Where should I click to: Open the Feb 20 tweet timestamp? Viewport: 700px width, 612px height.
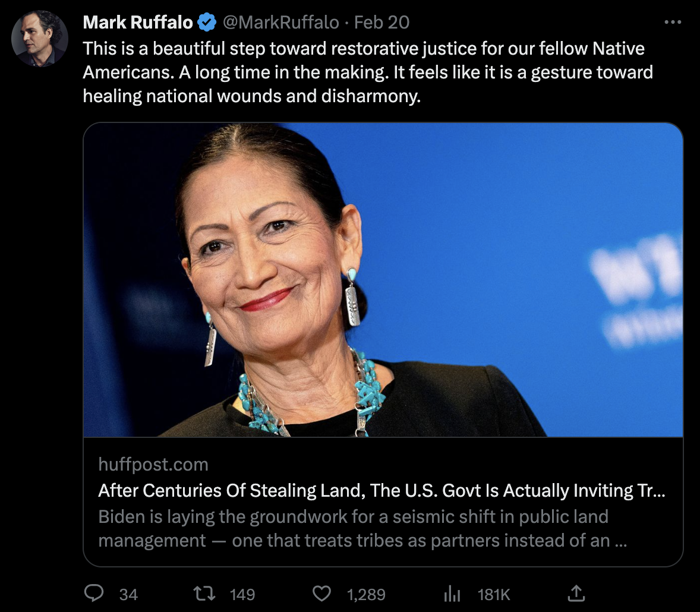pyautogui.click(x=381, y=23)
